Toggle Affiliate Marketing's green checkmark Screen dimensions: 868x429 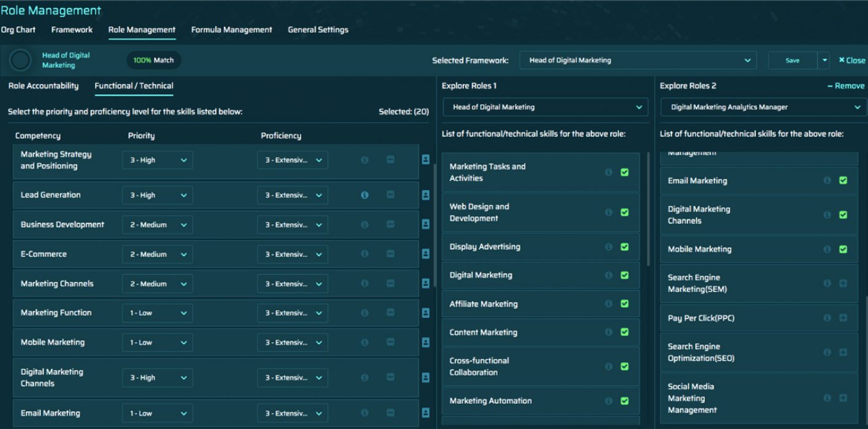pyautogui.click(x=625, y=303)
